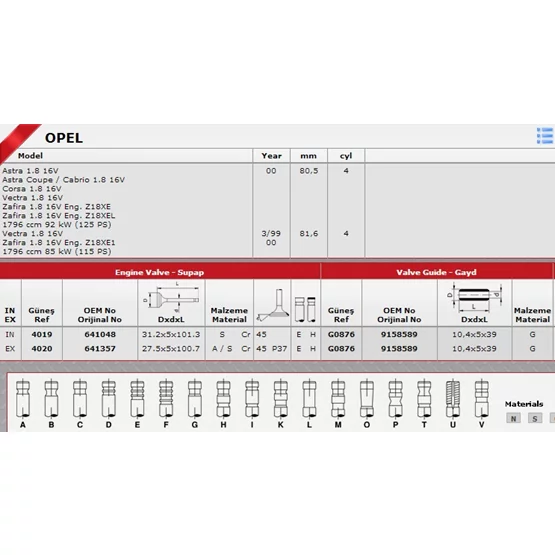Click the stem tip type header icons
The width and height of the screenshot is (555, 555).
click(305, 309)
